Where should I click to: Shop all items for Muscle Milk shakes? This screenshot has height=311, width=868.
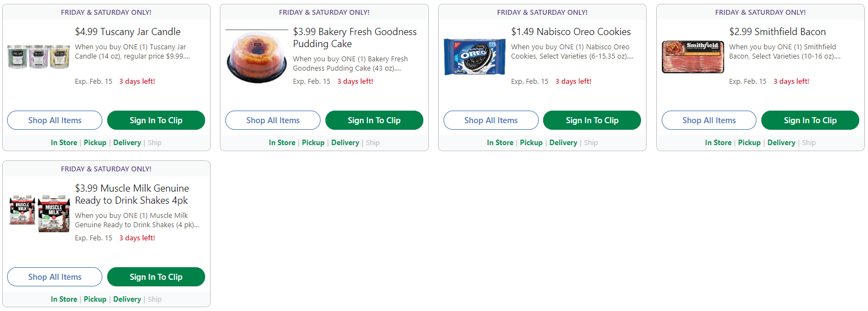pos(55,277)
